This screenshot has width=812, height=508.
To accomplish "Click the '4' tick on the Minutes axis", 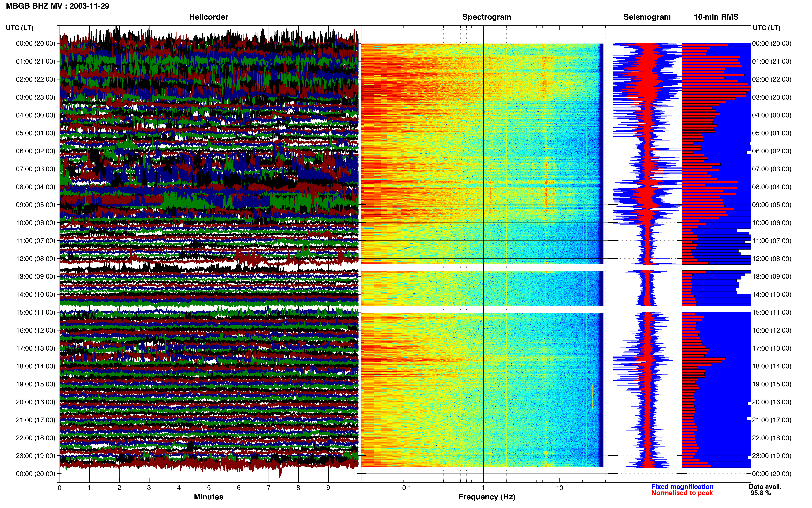I will click(x=179, y=488).
